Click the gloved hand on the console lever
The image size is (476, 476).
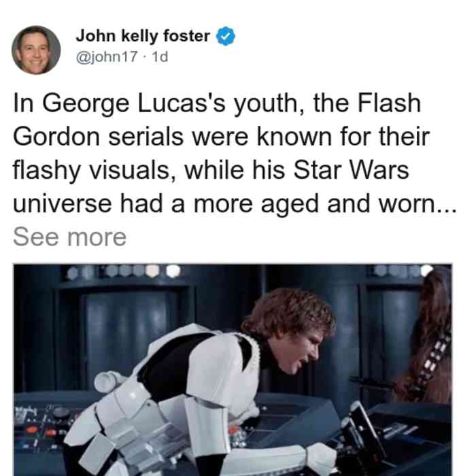click(322, 458)
